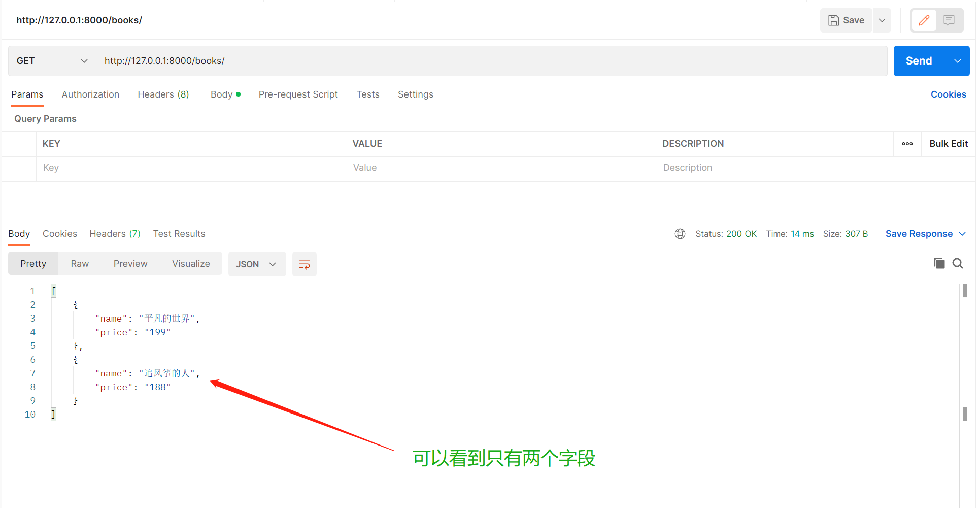Expand the Save Response chevron
The width and height of the screenshot is (980, 508).
[962, 234]
